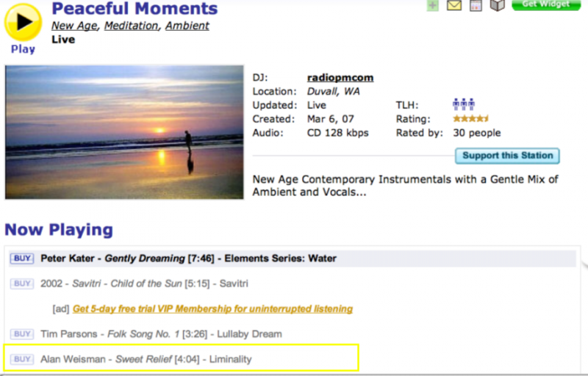This screenshot has height=376, width=588.
Task: Click BUY next to Tim Parsons
Action: (x=22, y=334)
